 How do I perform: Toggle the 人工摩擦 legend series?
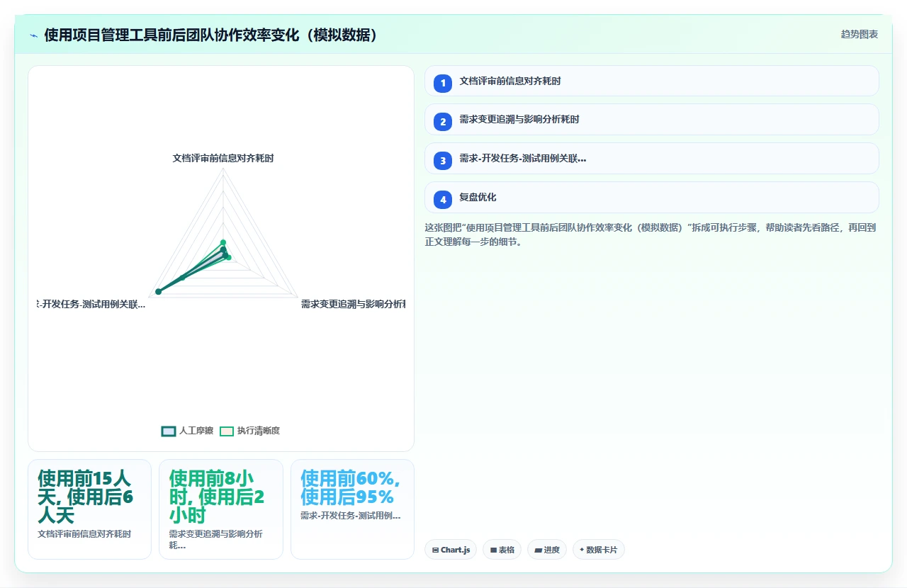coord(187,431)
